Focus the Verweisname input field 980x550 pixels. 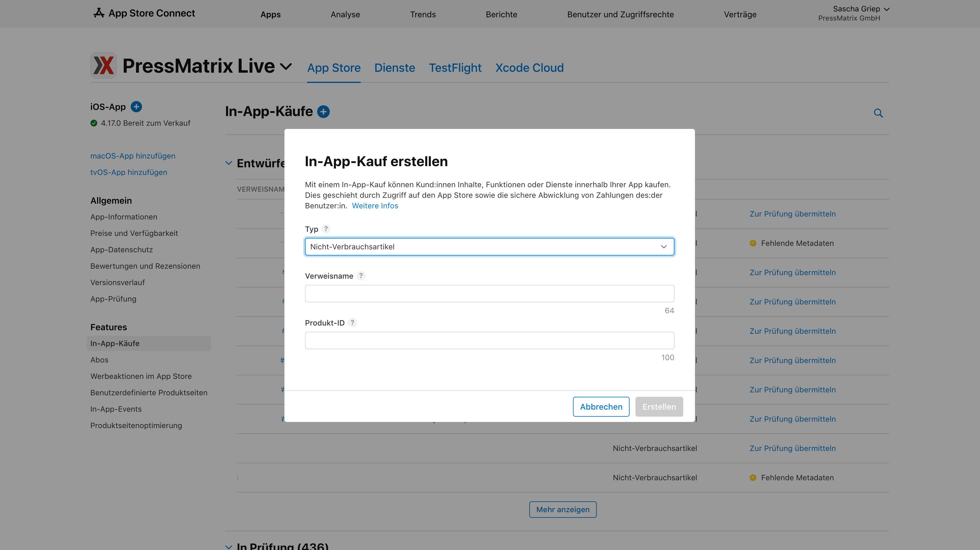489,293
